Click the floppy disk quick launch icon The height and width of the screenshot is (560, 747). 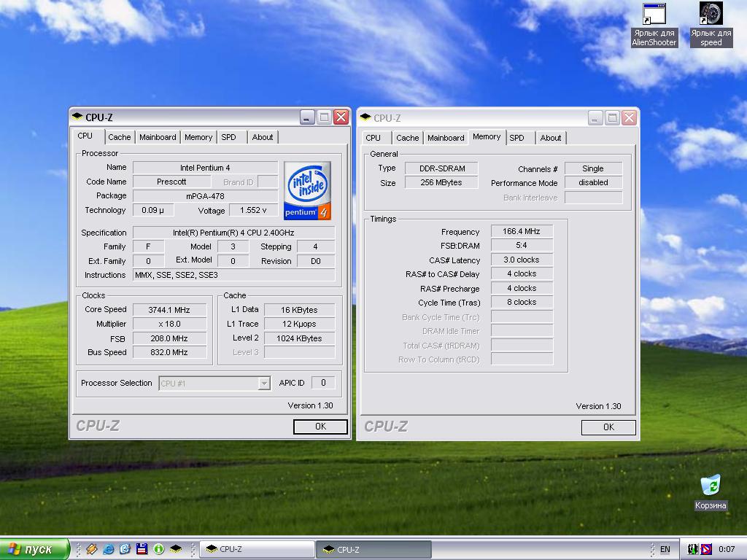pyautogui.click(x=142, y=549)
